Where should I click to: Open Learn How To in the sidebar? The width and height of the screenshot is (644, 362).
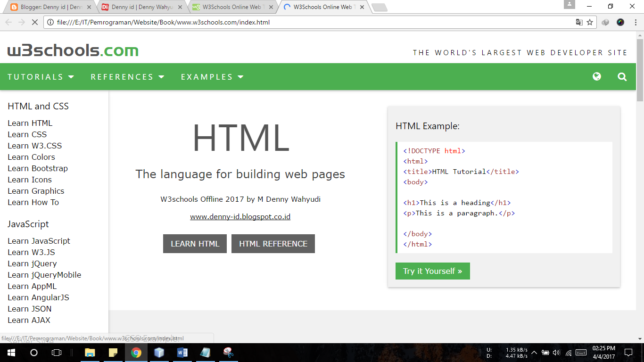click(x=33, y=202)
